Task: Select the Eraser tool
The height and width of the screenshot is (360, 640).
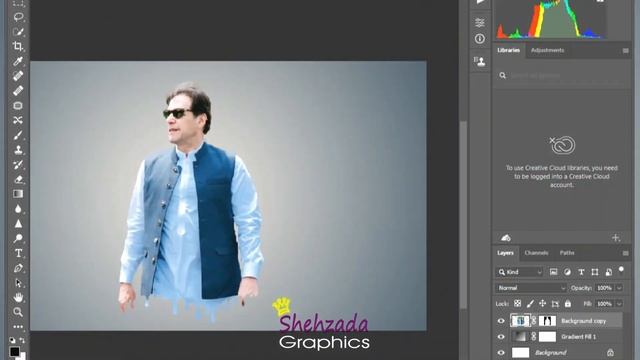Action: tap(18, 179)
